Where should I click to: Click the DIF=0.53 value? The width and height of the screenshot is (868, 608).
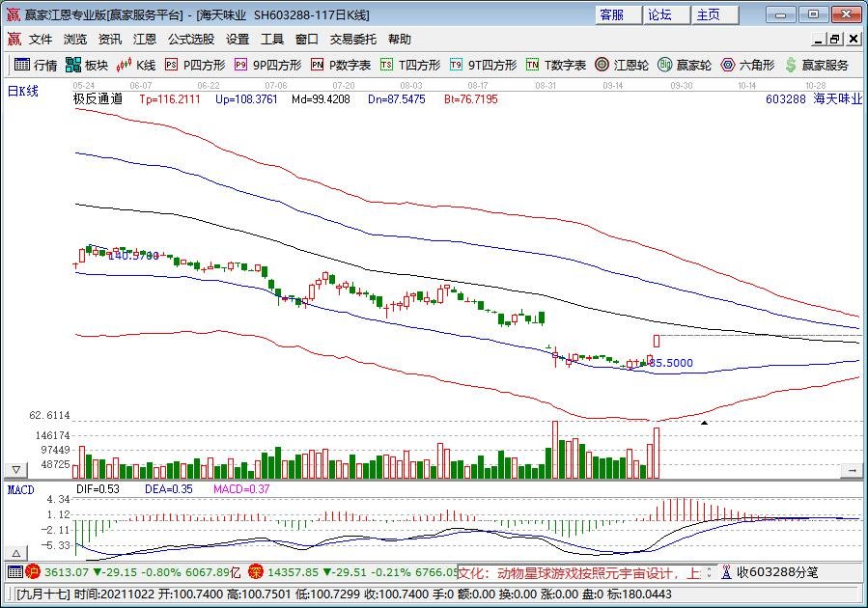[x=98, y=489]
